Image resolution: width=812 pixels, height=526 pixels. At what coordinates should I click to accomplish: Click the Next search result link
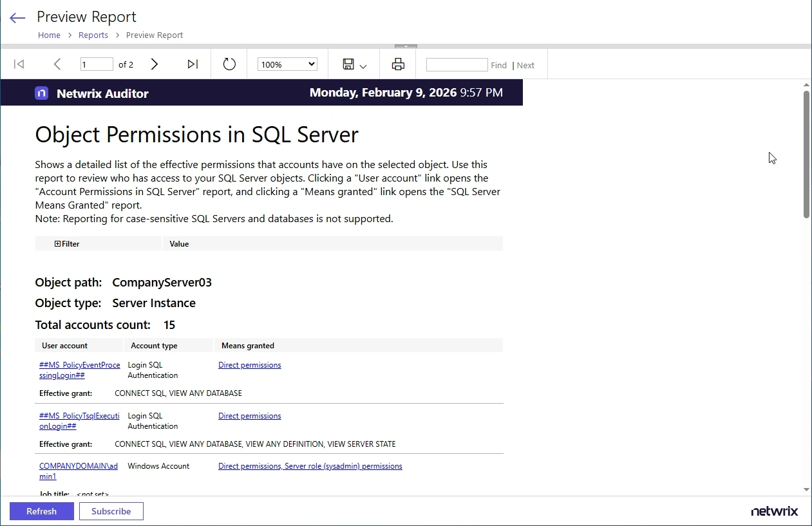click(x=525, y=65)
